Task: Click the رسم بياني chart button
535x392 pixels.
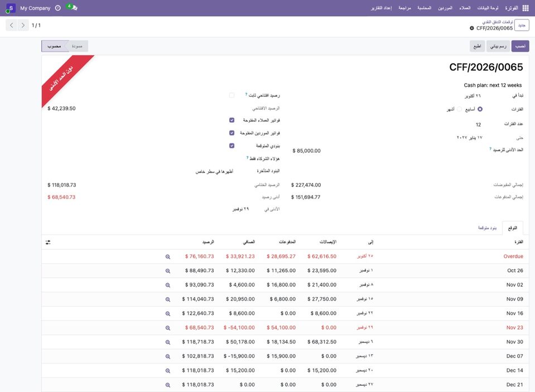Action: pyautogui.click(x=498, y=46)
